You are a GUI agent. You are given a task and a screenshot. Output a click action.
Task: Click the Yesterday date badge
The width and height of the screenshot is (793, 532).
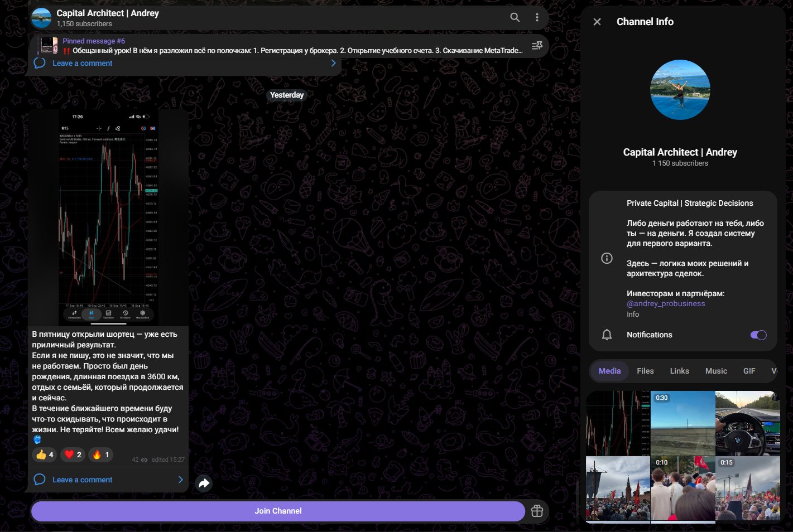pyautogui.click(x=287, y=95)
